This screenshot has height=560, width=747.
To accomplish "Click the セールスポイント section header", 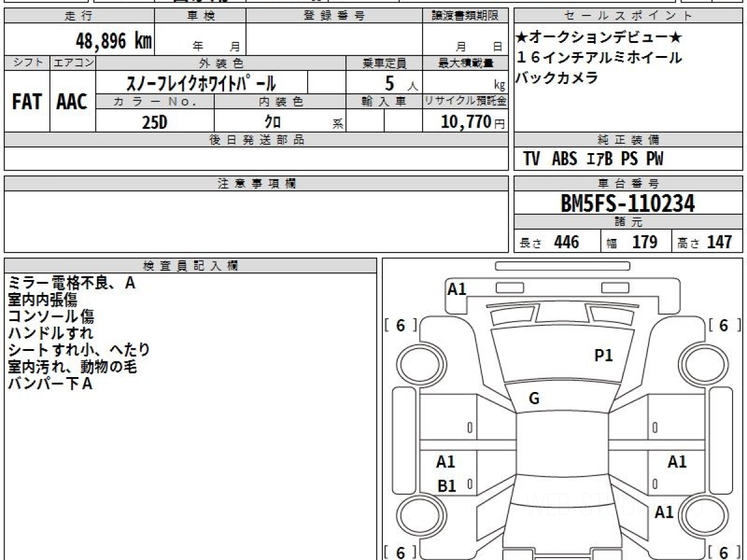I will click(628, 16).
